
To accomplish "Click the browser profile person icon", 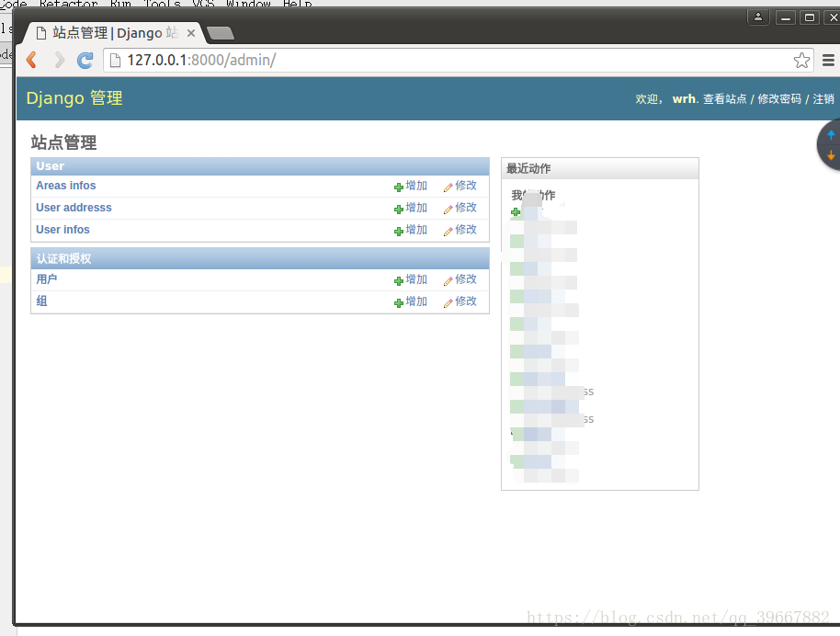I will point(758,17).
